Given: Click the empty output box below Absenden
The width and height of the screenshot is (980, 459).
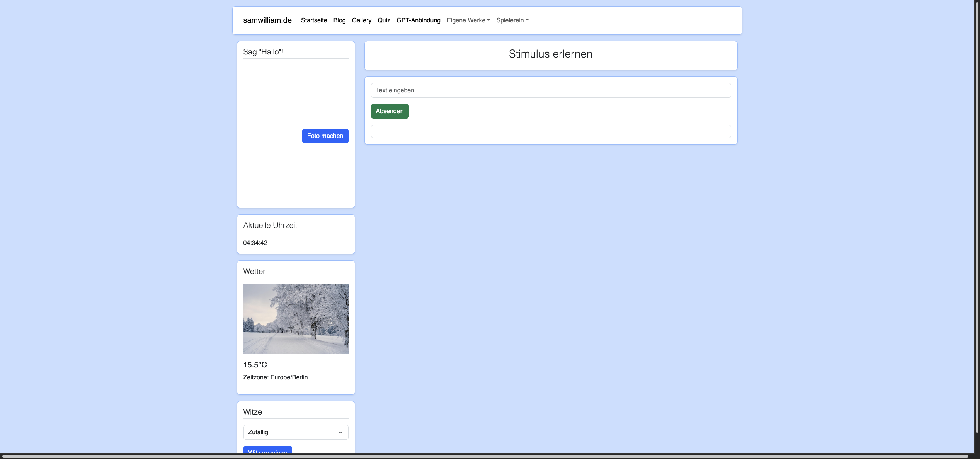Looking at the screenshot, I should pyautogui.click(x=551, y=131).
